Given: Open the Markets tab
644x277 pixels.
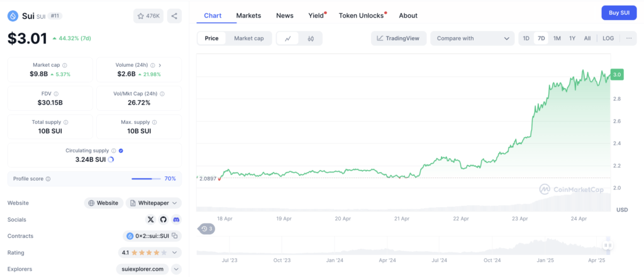Looking at the screenshot, I should pyautogui.click(x=248, y=16).
